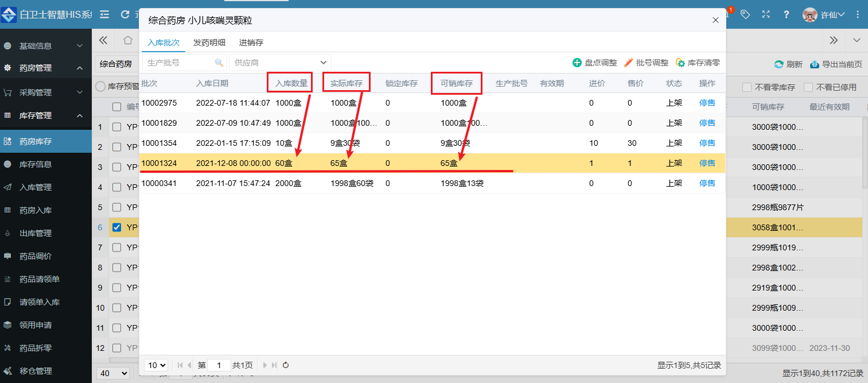Uncheck the checked row 6 checkbox
Screen dimensions: 868x383
coord(117,227)
